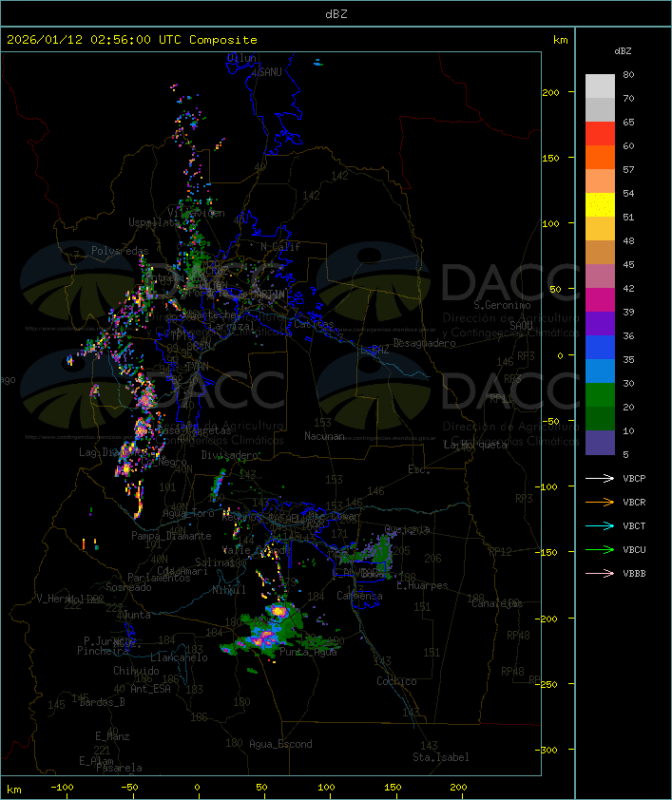Viewport: 672px width, 800px height.
Task: Click the Agua_Escond map label
Action: pos(280,744)
